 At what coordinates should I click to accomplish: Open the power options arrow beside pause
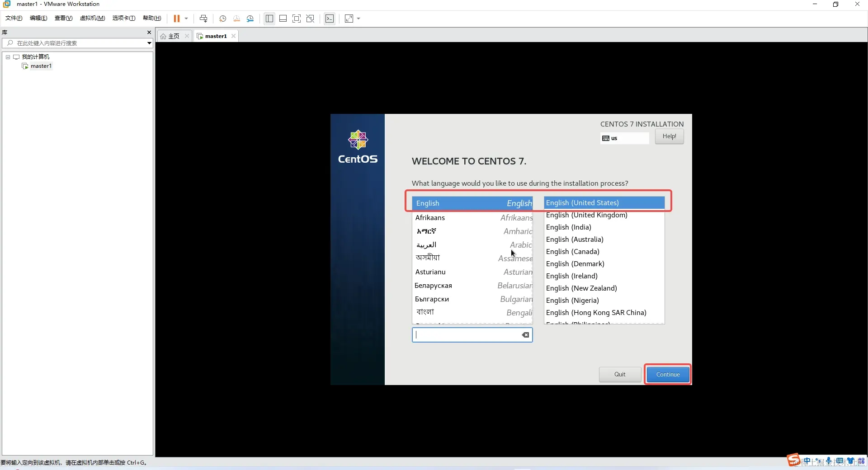186,19
